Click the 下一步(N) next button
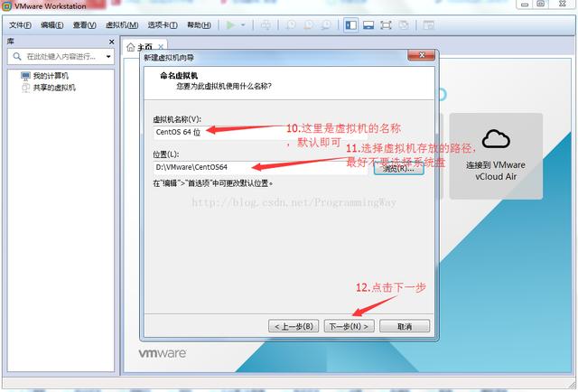Viewport: 578px width, 392px height. tap(349, 326)
